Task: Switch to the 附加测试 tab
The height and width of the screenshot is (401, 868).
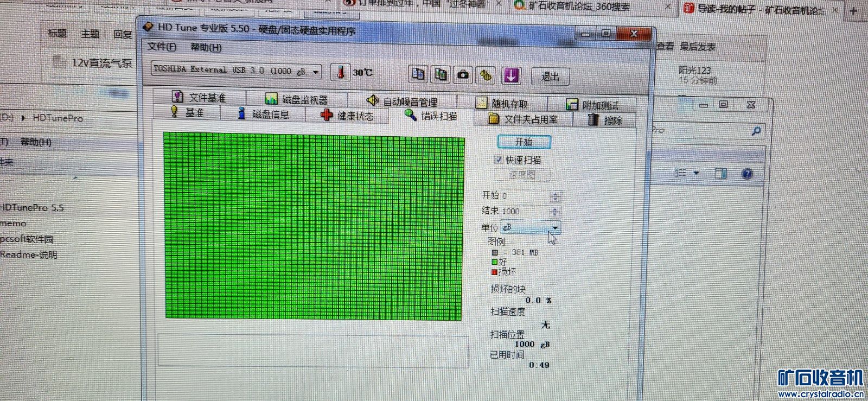Action: (592, 105)
